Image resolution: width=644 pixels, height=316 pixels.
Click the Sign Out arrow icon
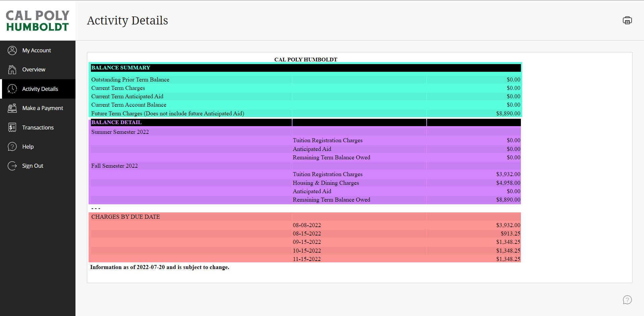12,166
